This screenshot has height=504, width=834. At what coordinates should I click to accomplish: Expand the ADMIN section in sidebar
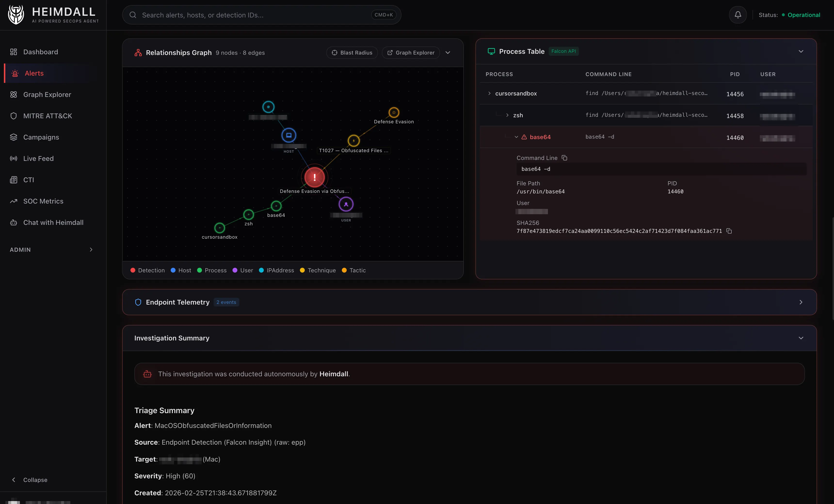point(91,250)
